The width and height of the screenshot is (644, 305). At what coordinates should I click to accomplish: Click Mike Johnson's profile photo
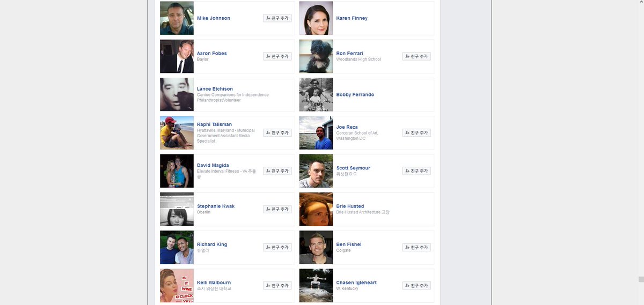click(177, 18)
